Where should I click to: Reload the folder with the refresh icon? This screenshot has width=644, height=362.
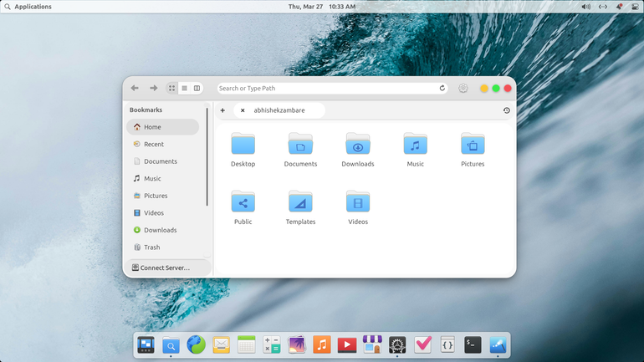click(442, 89)
